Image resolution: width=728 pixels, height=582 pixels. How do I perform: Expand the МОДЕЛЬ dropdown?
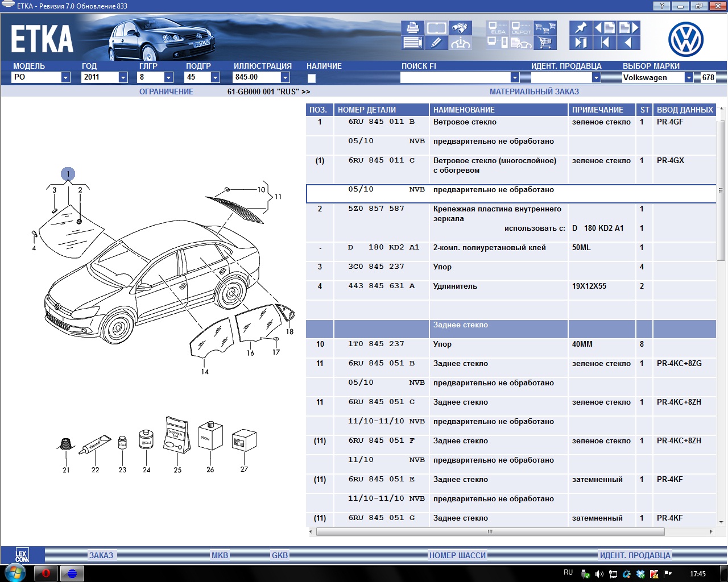click(65, 77)
